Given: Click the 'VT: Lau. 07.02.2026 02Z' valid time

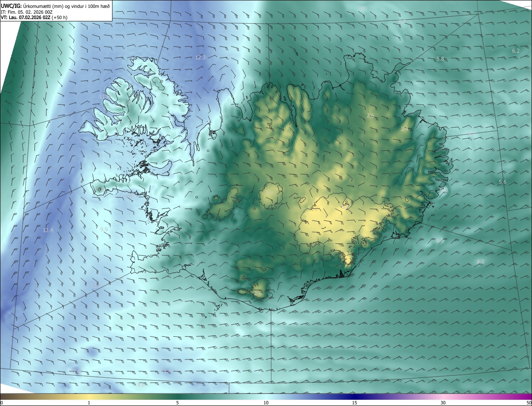Looking at the screenshot, I should point(25,17).
